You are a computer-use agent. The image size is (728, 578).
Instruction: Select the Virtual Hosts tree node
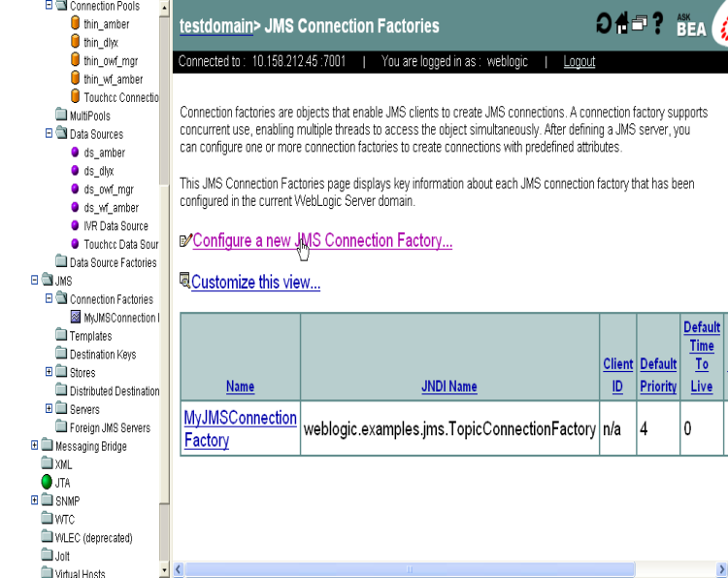pyautogui.click(x=80, y=573)
